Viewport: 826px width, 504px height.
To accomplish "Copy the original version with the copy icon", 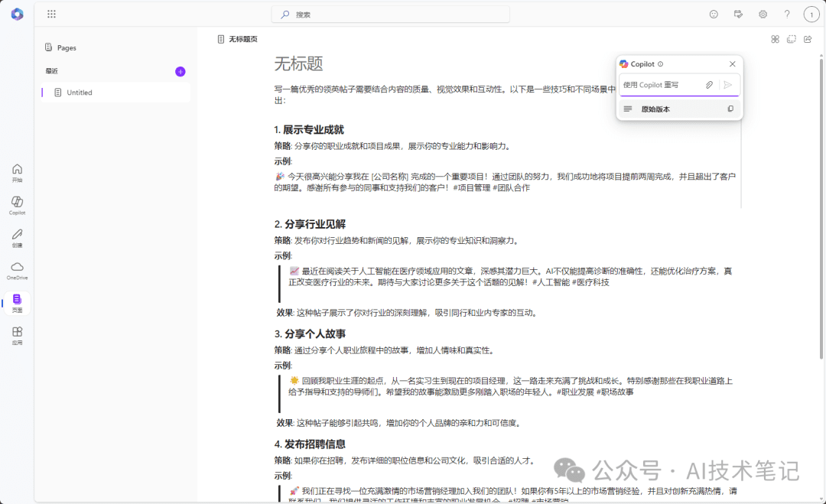I will pyautogui.click(x=730, y=109).
